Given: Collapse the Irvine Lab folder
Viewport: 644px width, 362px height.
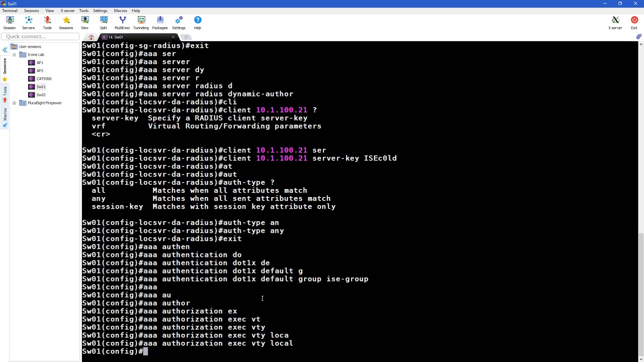Looking at the screenshot, I should 14,54.
